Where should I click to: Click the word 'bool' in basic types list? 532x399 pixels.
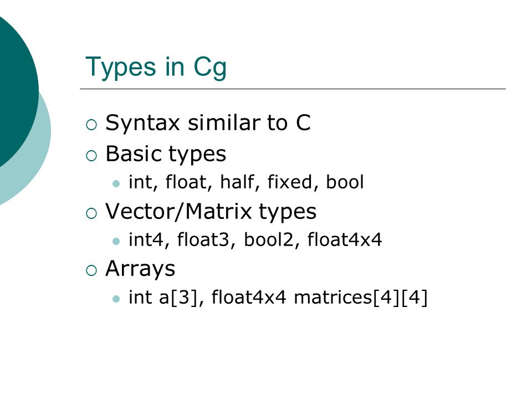click(x=345, y=182)
